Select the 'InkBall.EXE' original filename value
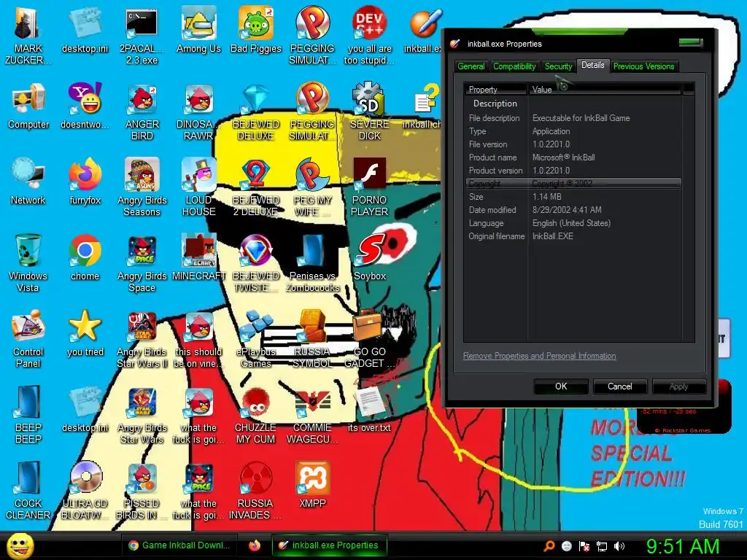Viewport: 747px width, 560px height. (553, 236)
